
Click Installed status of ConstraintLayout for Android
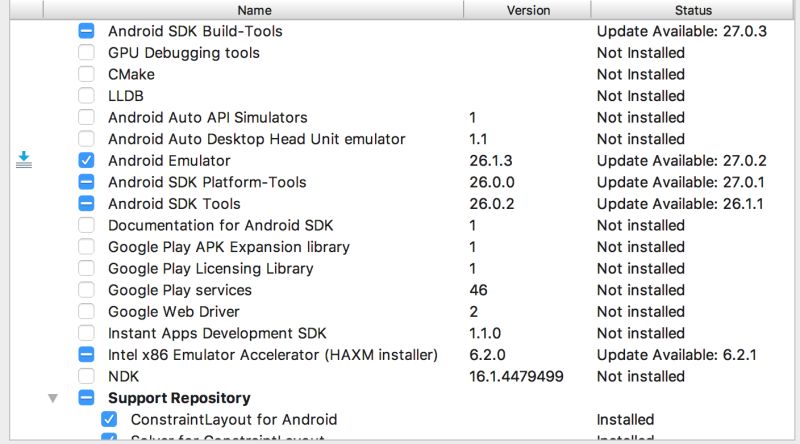[x=625, y=420]
